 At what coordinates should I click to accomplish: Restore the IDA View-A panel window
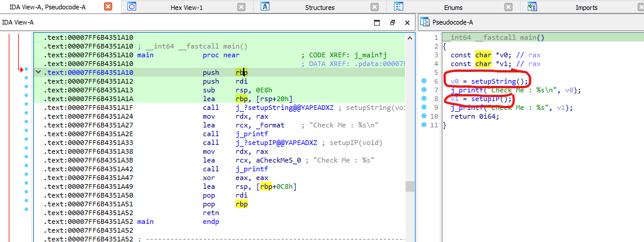click(x=393, y=22)
